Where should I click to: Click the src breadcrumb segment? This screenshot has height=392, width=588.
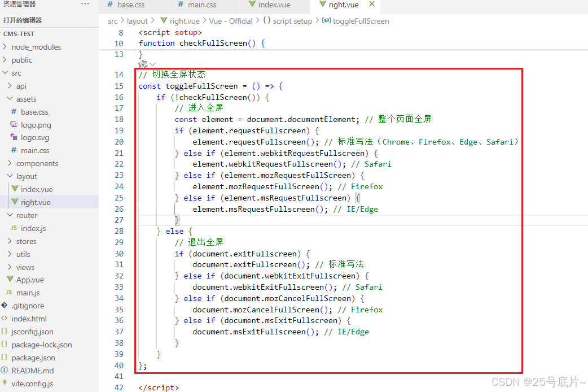[112, 21]
